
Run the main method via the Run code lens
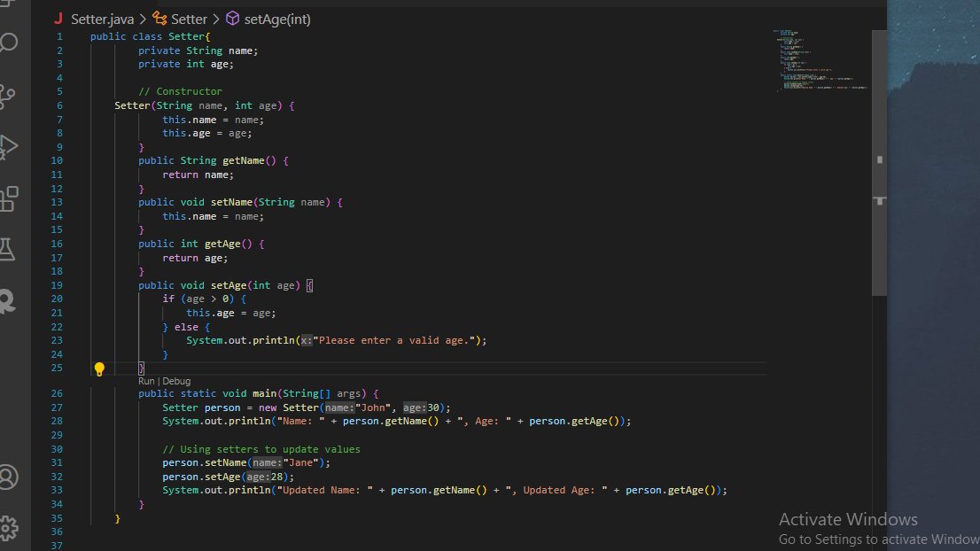pos(146,380)
